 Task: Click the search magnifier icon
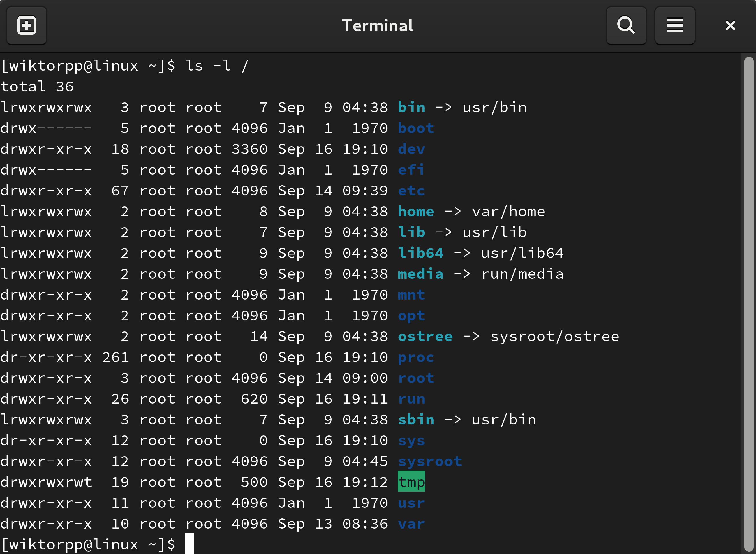point(626,25)
